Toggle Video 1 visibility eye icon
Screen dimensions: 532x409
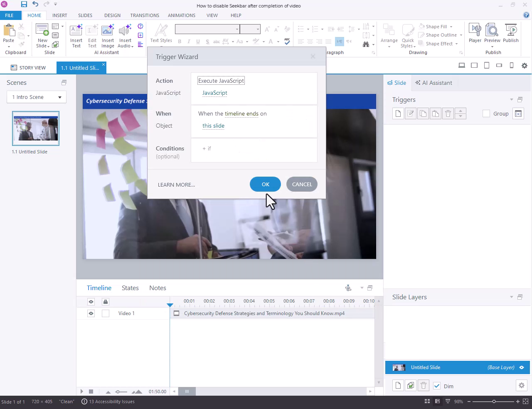tap(91, 313)
